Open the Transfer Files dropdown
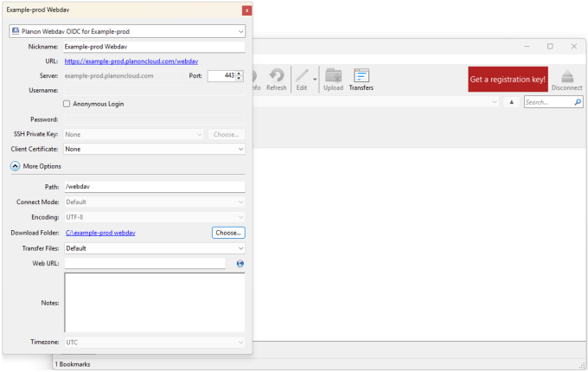Viewport: 588px width, 372px height. [x=155, y=248]
